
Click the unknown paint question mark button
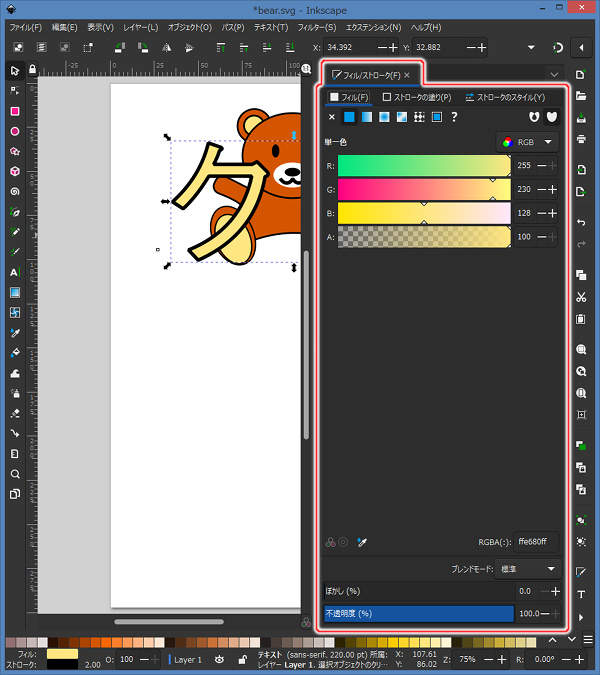point(454,117)
